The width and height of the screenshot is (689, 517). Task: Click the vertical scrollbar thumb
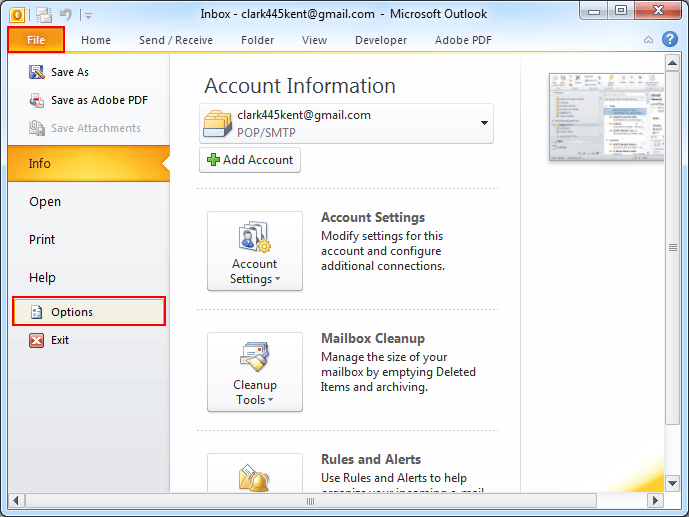click(x=672, y=248)
